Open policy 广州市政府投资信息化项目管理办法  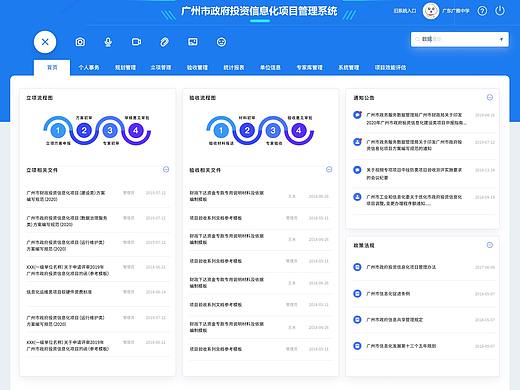(401, 267)
